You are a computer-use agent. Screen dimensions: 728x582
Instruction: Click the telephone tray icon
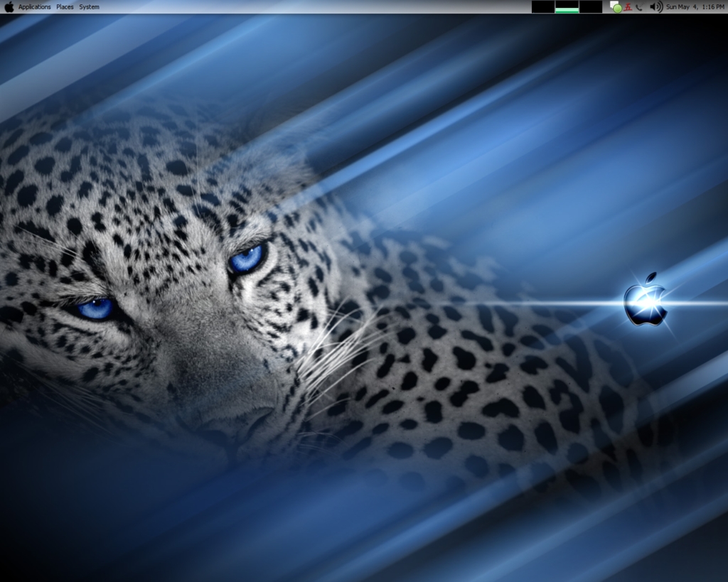coord(638,7)
